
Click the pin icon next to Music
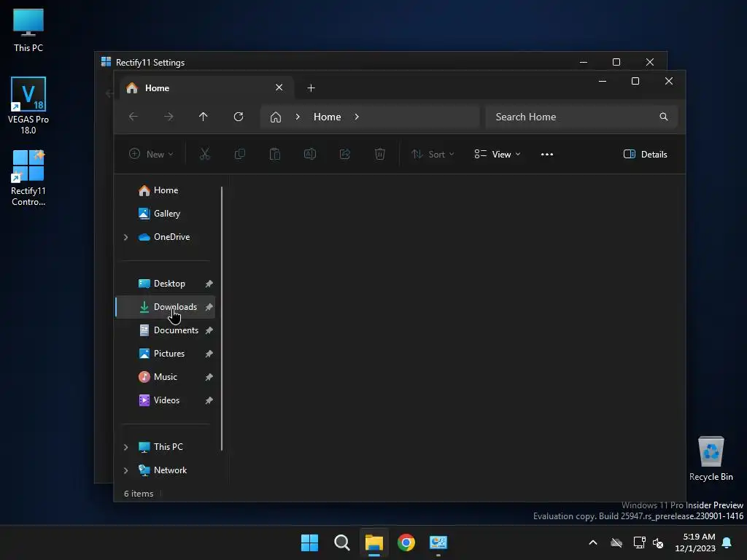click(209, 377)
